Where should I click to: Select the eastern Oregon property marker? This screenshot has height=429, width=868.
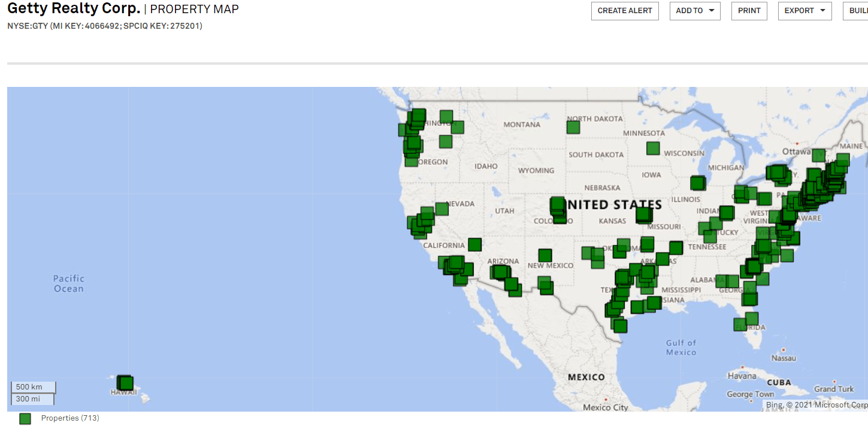click(x=445, y=141)
